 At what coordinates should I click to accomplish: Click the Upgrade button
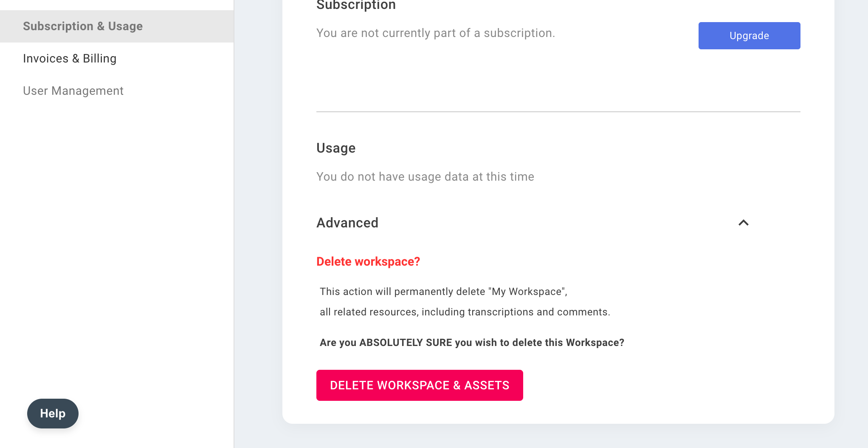(x=749, y=35)
